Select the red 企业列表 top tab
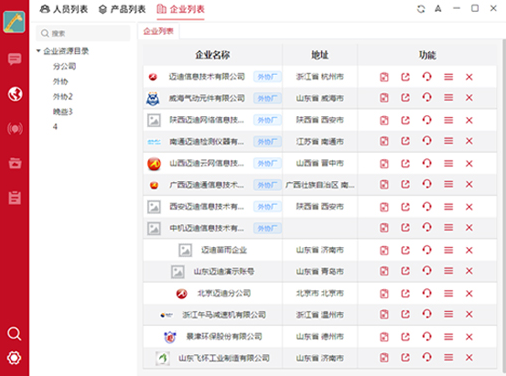This screenshot has width=506, height=376. [181, 9]
